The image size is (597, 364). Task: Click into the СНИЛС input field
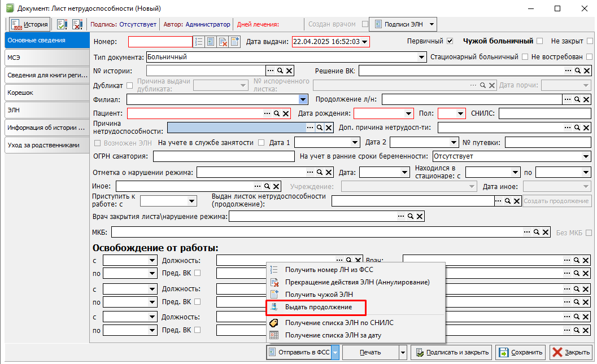pyautogui.click(x=544, y=113)
